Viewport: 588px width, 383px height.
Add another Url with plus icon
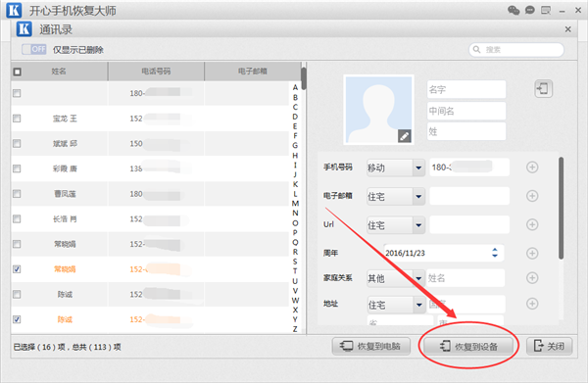point(532,224)
